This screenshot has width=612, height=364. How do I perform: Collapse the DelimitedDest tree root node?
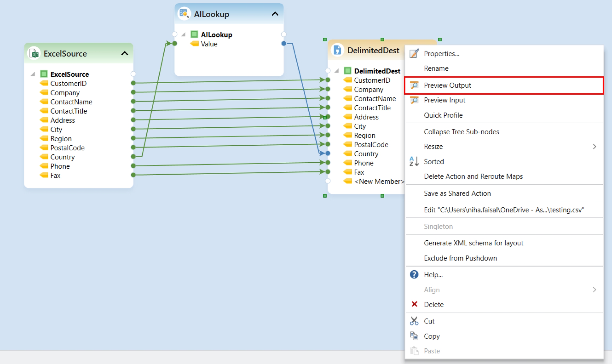(x=337, y=71)
